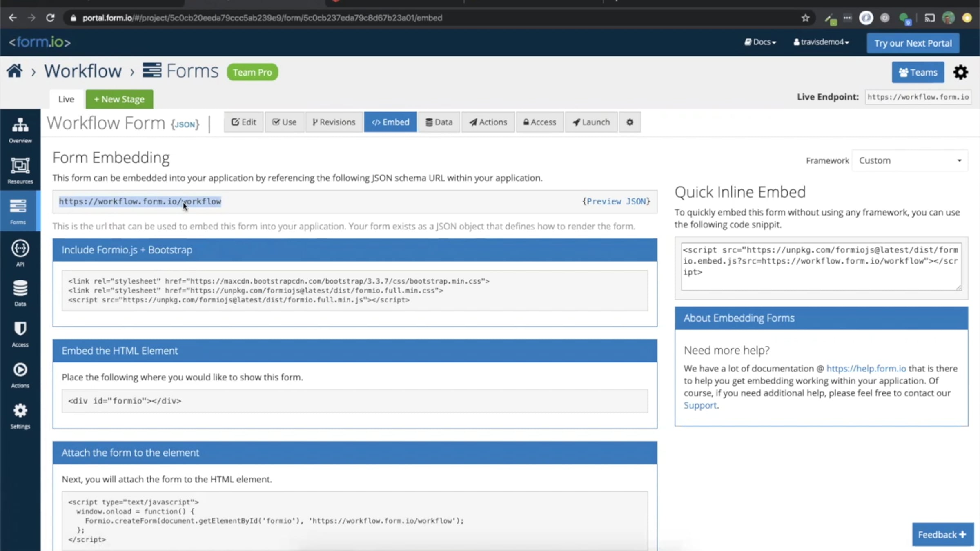Viewport: 980px width, 551px height.
Task: Open the Resources sidebar icon
Action: 20,171
